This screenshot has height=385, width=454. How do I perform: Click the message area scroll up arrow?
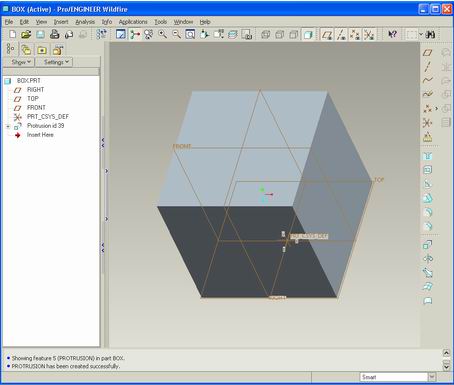pos(446,353)
